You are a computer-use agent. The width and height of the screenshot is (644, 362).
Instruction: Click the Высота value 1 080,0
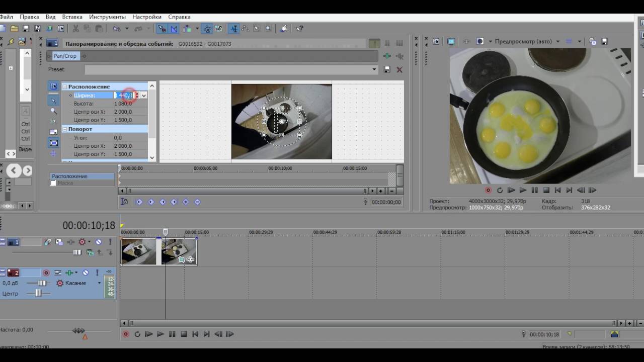click(123, 104)
